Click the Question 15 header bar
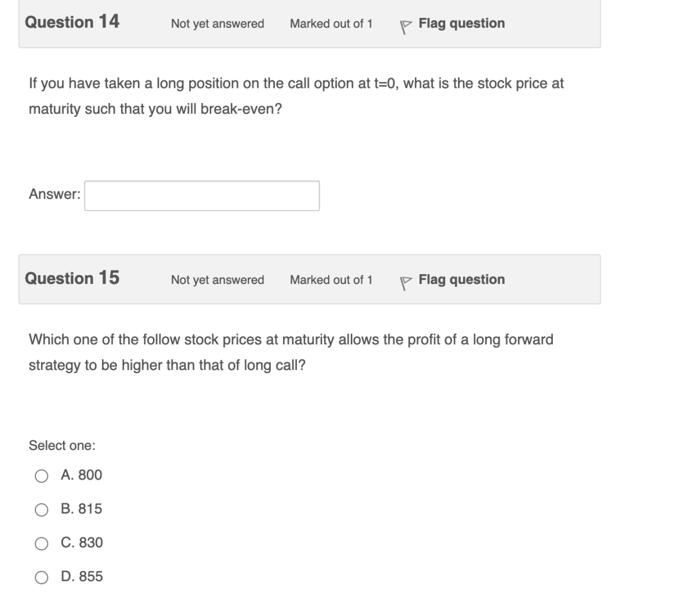The image size is (679, 616). [310, 279]
